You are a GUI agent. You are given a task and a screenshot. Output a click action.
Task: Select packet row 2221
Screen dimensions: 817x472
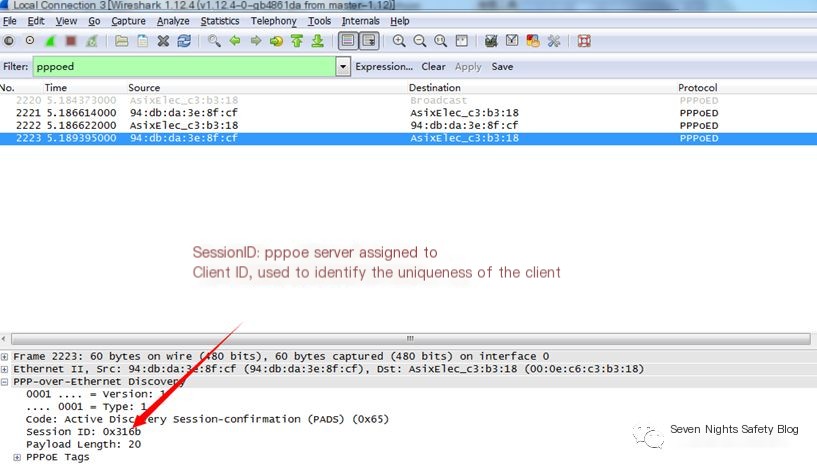pyautogui.click(x=408, y=113)
